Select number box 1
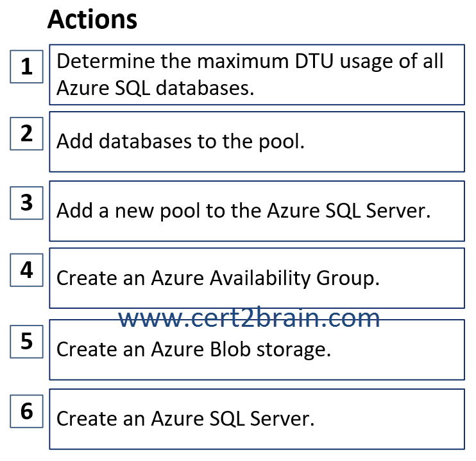The width and height of the screenshot is (476, 461). (26, 67)
